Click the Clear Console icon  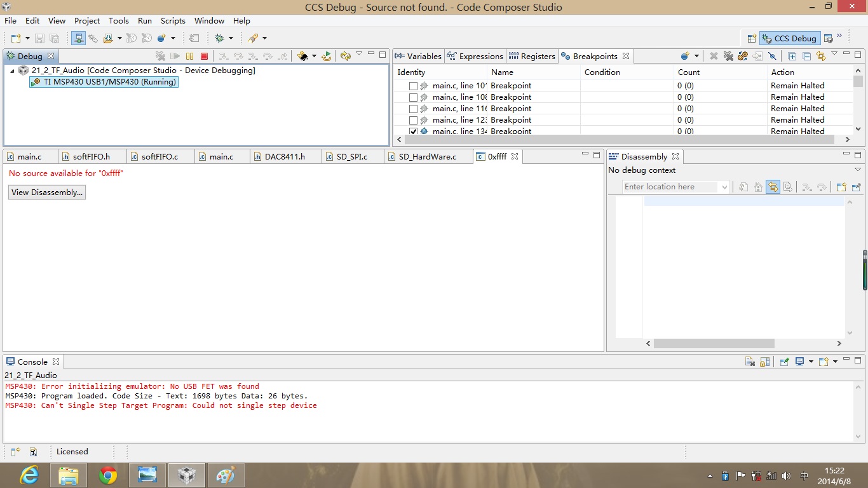coord(750,362)
